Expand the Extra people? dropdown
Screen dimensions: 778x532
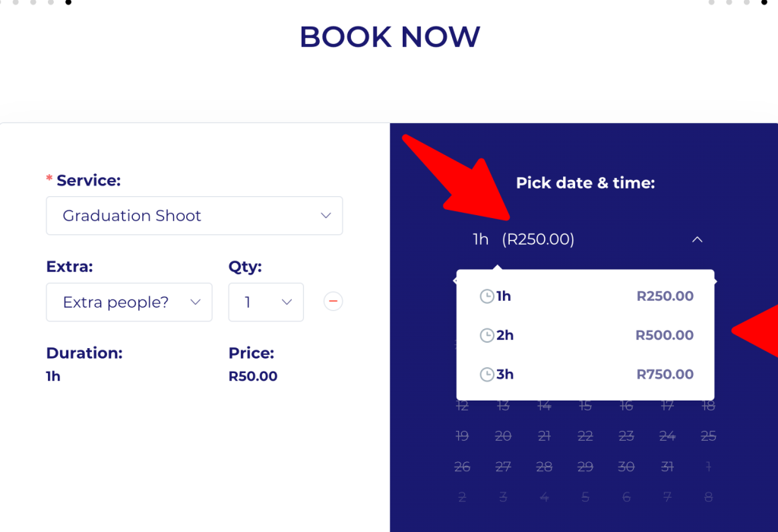(x=129, y=302)
